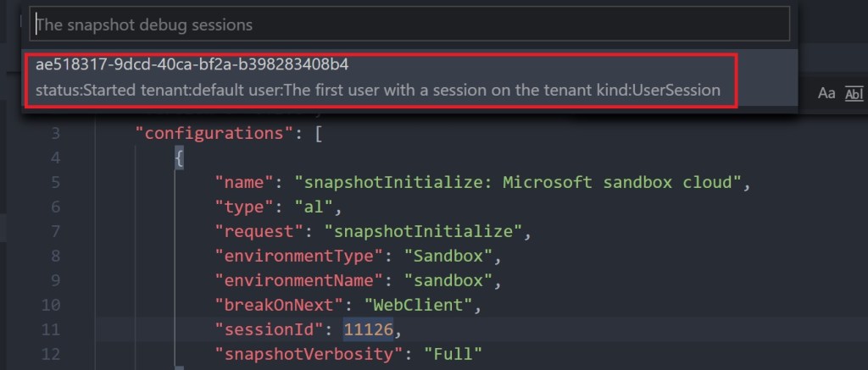Click the "Sandbox" environment type value
The width and height of the screenshot is (868, 370).
point(446,256)
